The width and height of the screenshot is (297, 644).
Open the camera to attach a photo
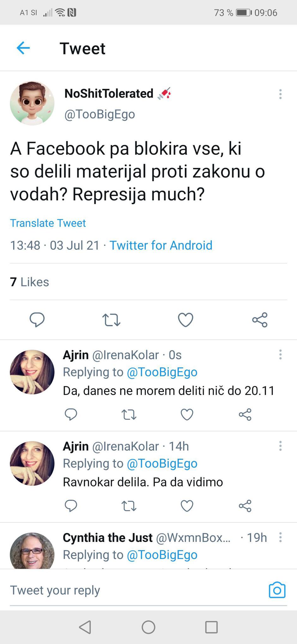tap(277, 590)
